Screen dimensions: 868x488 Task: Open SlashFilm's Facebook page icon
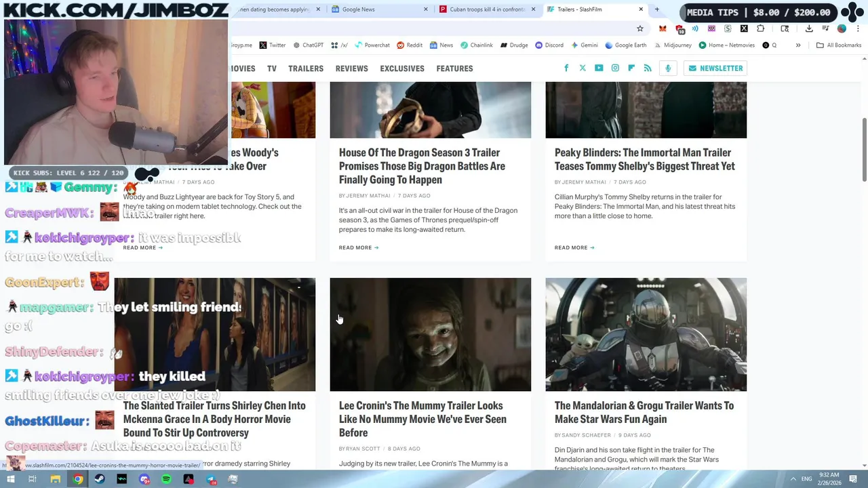coord(566,68)
